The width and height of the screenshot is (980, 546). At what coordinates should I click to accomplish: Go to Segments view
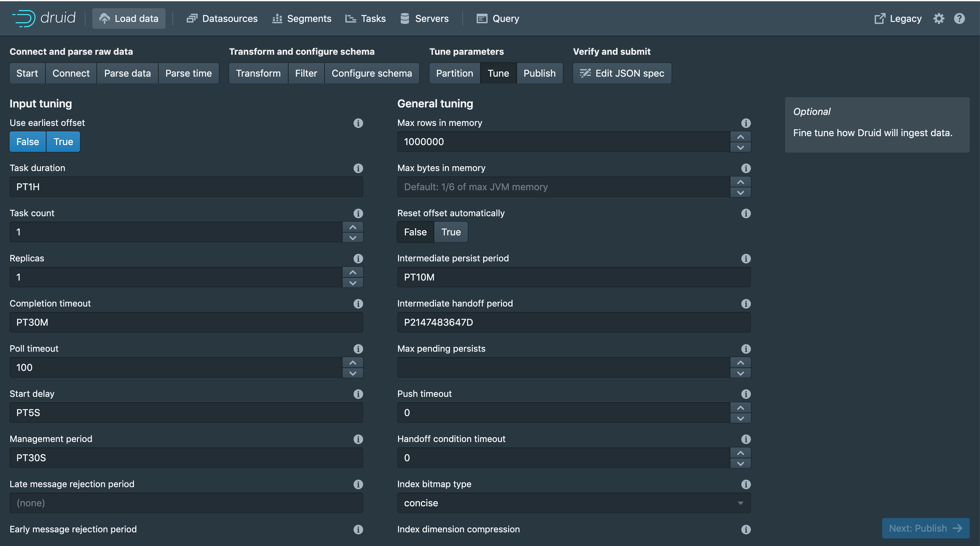[x=302, y=18]
